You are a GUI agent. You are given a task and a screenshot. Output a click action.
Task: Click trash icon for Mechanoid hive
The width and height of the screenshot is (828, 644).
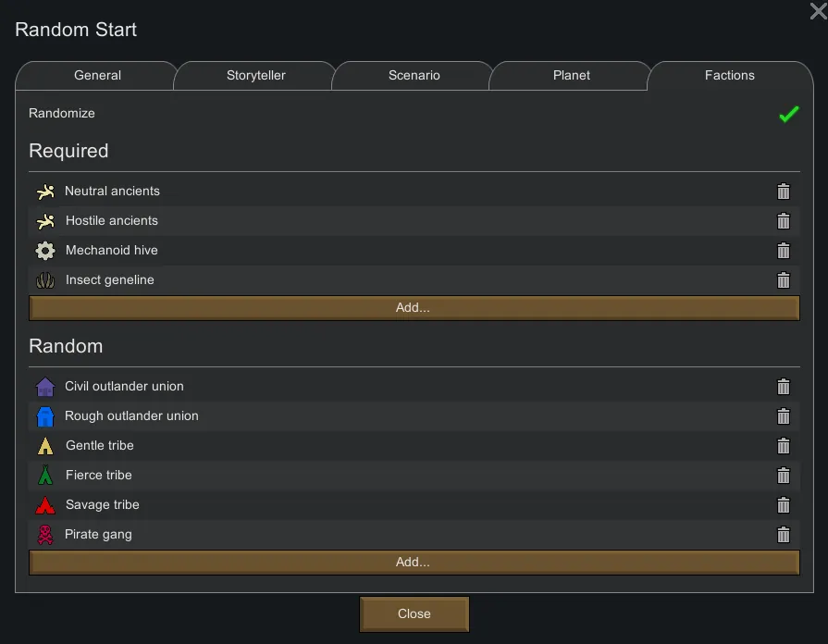[784, 251]
